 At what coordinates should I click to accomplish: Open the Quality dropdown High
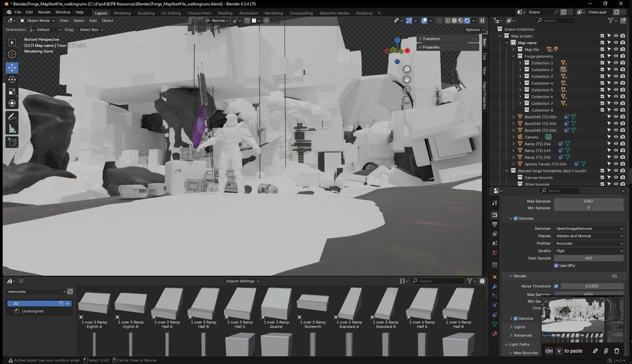589,251
